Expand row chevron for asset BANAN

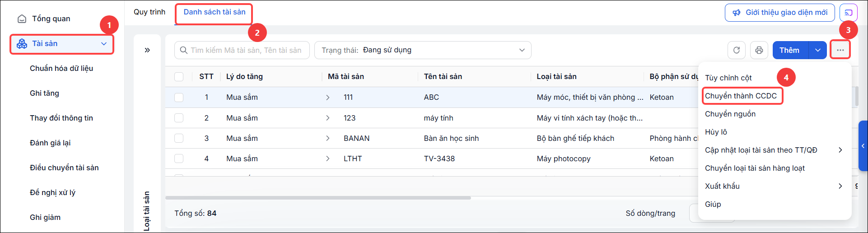(x=328, y=138)
